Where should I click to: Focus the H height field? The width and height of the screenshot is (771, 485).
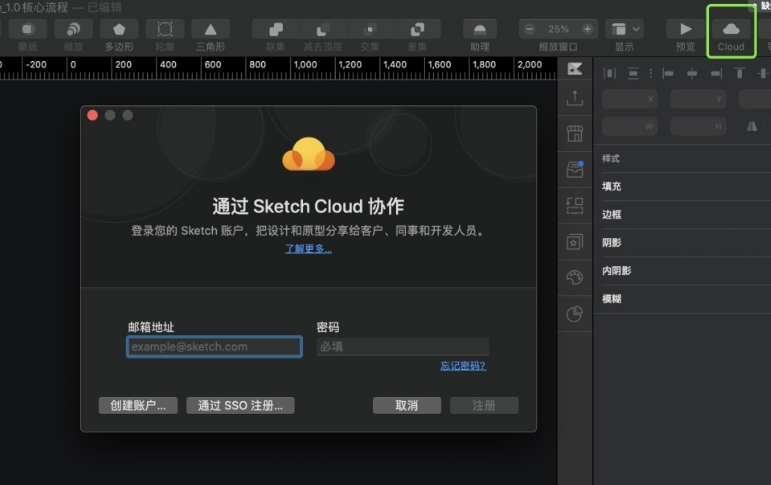click(698, 126)
